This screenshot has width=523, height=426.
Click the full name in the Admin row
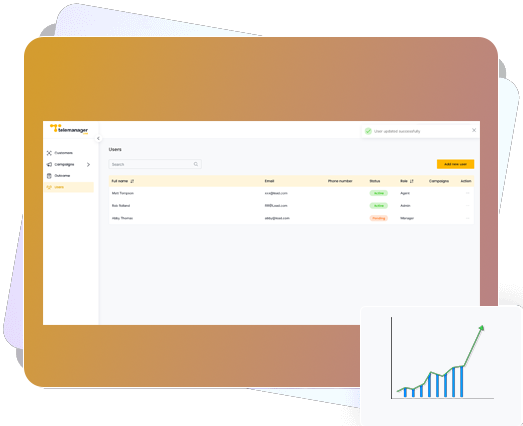coord(121,205)
